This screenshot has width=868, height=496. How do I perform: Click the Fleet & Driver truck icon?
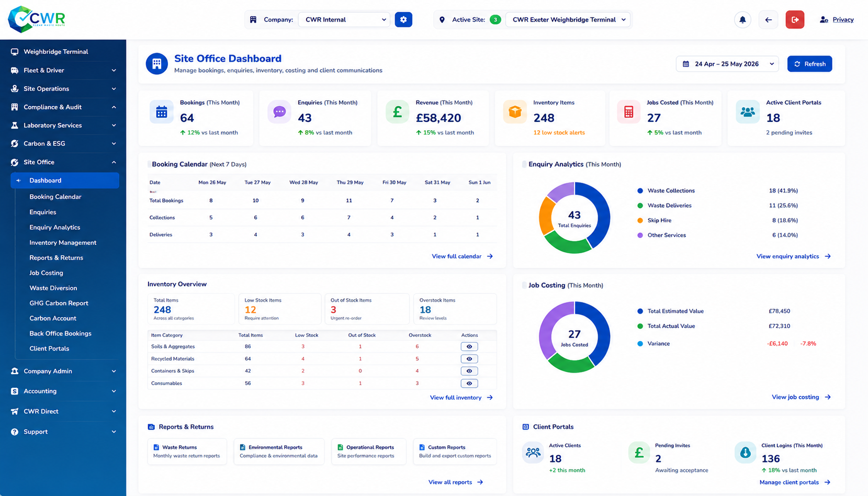15,70
